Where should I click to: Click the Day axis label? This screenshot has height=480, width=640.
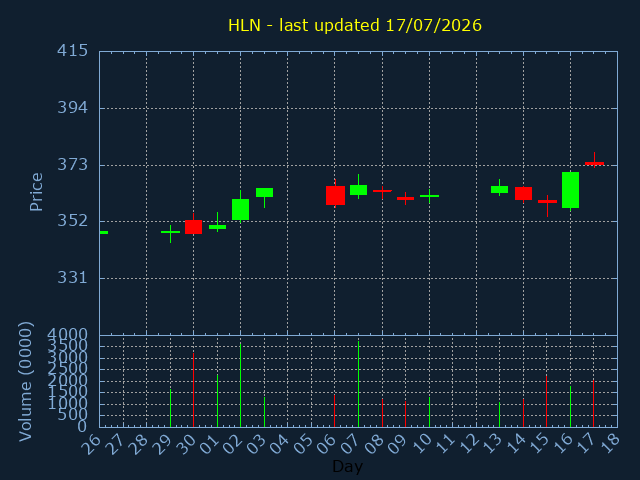tap(347, 466)
